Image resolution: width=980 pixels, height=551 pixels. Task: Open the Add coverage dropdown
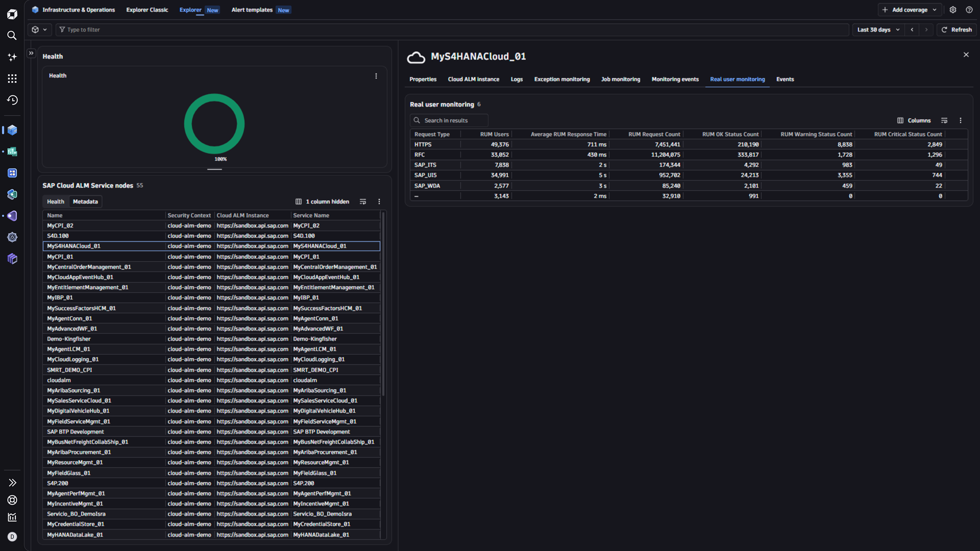pyautogui.click(x=910, y=10)
